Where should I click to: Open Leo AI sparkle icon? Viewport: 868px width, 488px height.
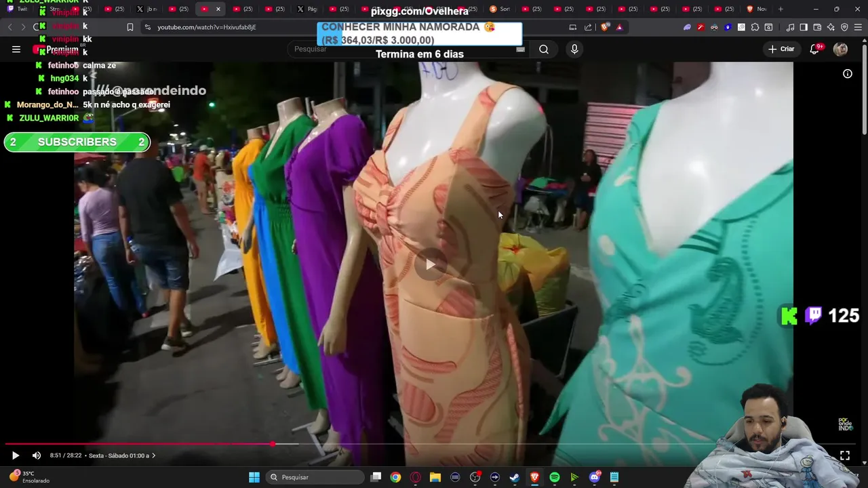tap(831, 27)
